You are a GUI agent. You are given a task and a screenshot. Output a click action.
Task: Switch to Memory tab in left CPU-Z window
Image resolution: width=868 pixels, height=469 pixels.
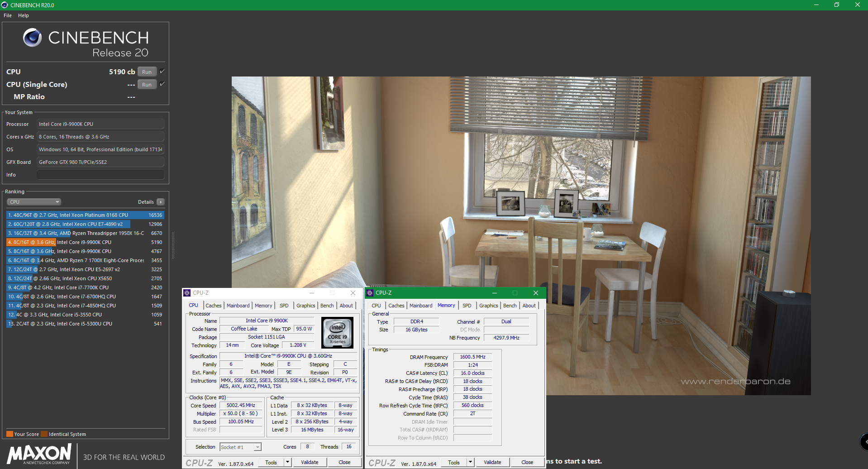coord(263,306)
